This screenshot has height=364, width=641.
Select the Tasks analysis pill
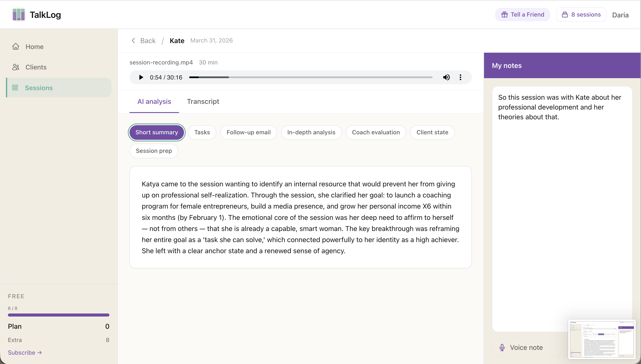[202, 132]
